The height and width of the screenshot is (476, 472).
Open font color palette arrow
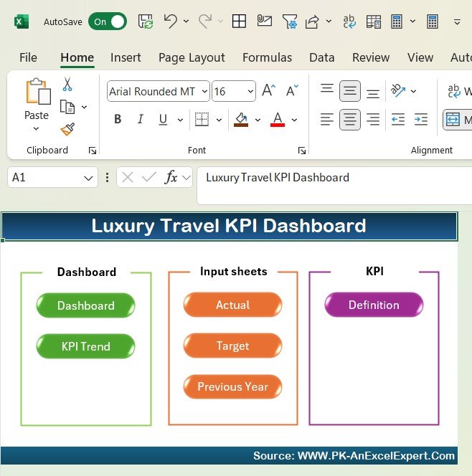click(x=294, y=120)
